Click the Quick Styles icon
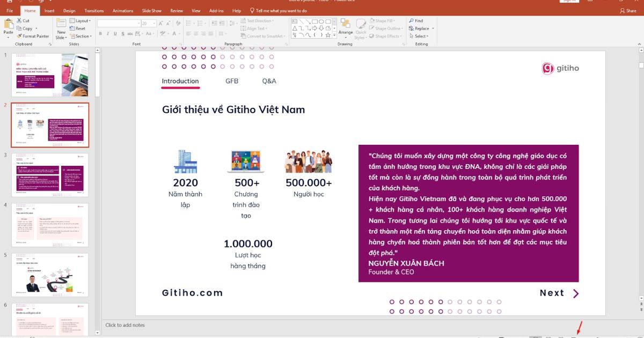Viewport: 644px width, 338px height. 361,30
